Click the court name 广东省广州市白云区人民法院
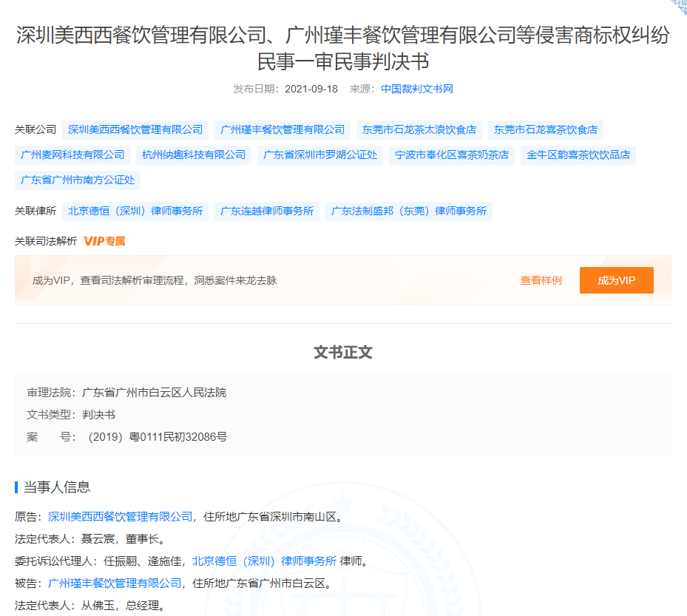The height and width of the screenshot is (616, 687). click(x=155, y=393)
